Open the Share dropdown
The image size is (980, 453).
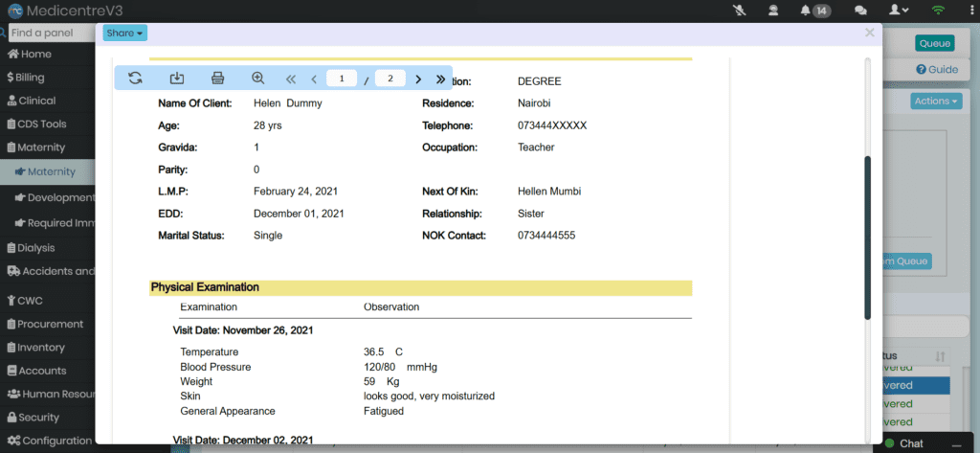125,34
